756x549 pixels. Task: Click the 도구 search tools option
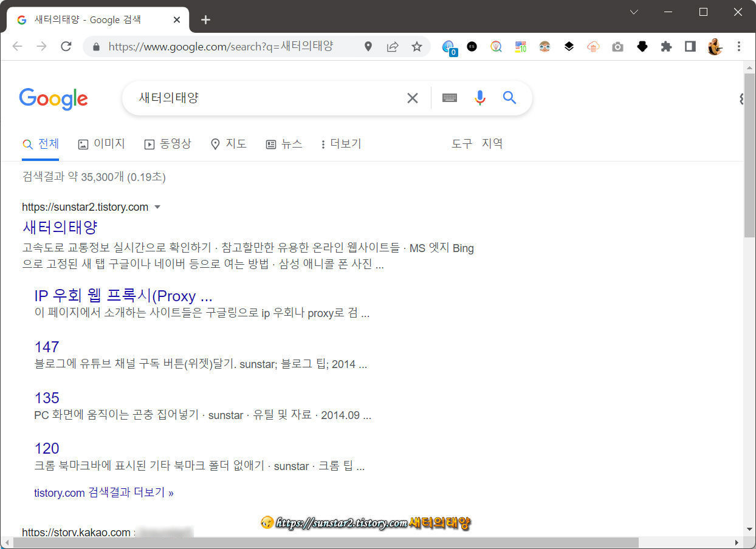tap(462, 143)
